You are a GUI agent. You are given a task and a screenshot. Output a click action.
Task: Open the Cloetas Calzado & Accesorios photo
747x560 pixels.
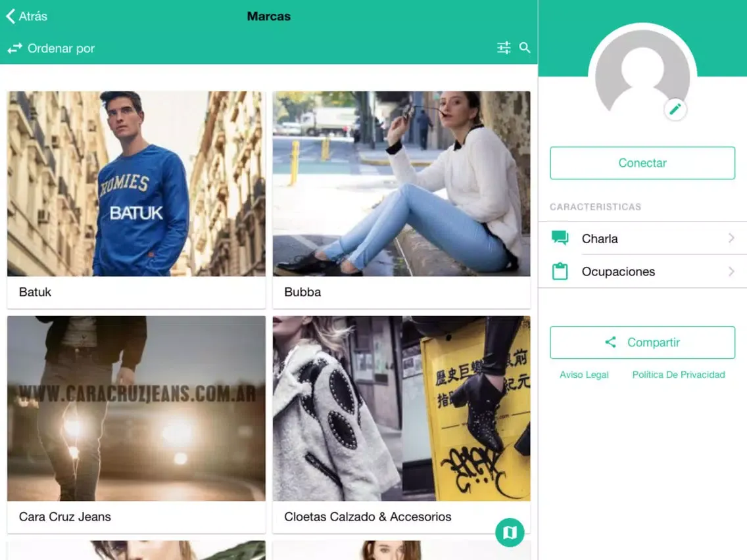coord(401,408)
